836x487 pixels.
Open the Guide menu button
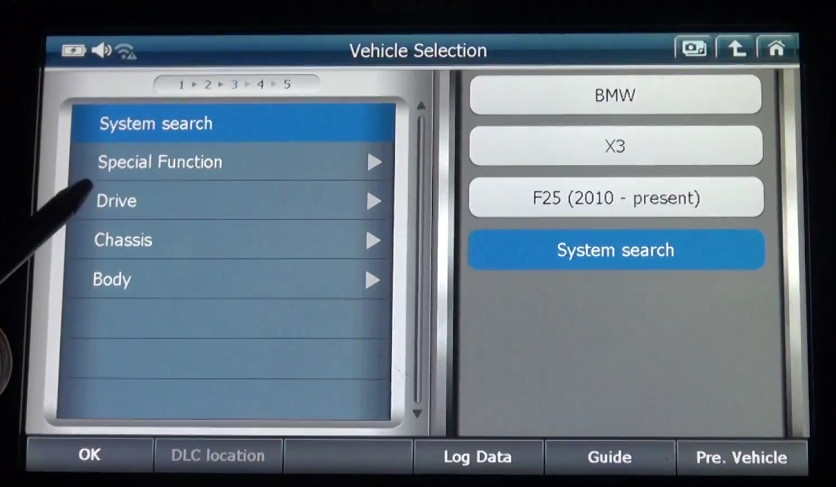click(609, 457)
